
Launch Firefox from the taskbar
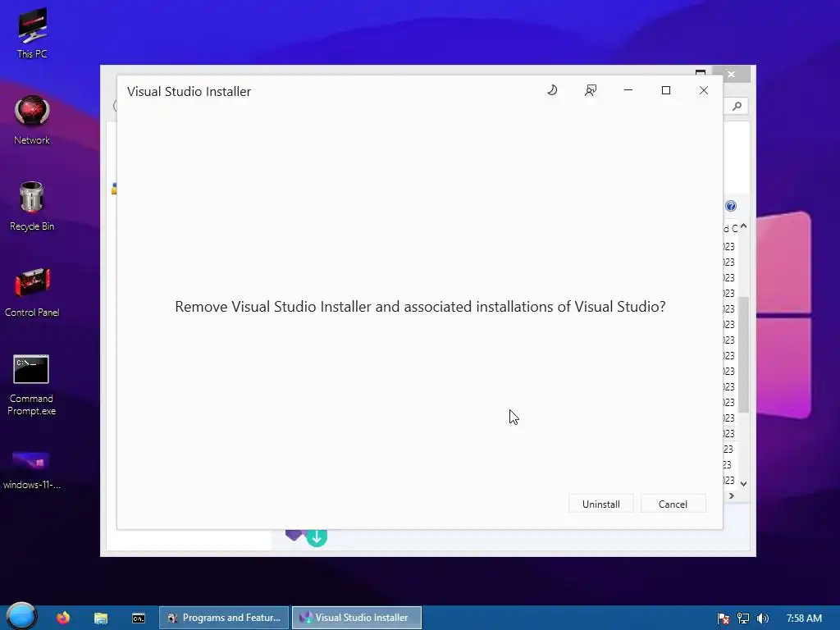point(62,618)
